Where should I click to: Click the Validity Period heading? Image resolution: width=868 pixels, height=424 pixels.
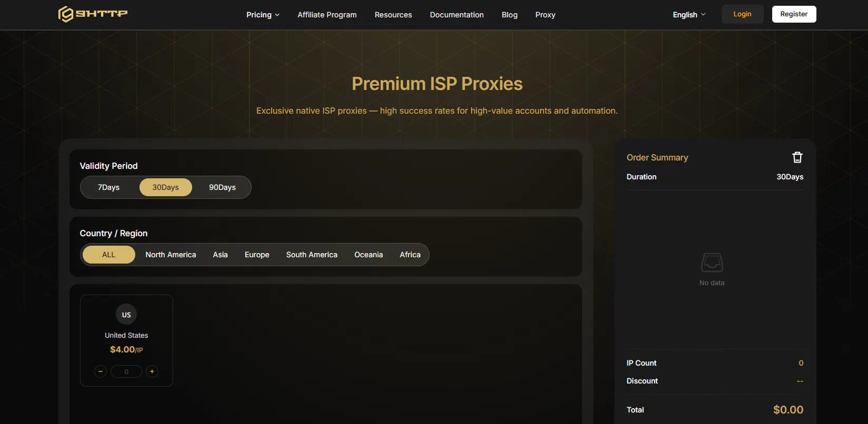[x=108, y=166]
